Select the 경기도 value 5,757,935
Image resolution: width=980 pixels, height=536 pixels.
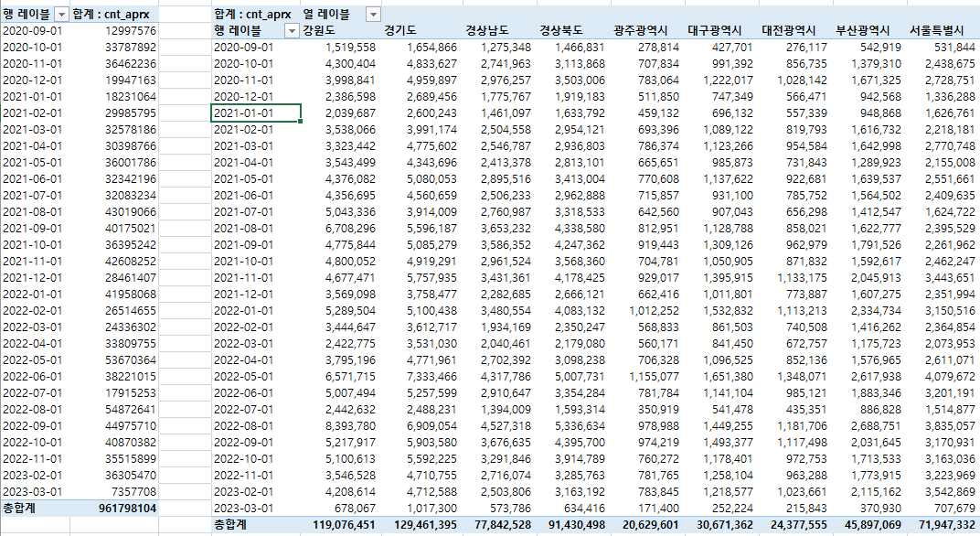(x=431, y=278)
